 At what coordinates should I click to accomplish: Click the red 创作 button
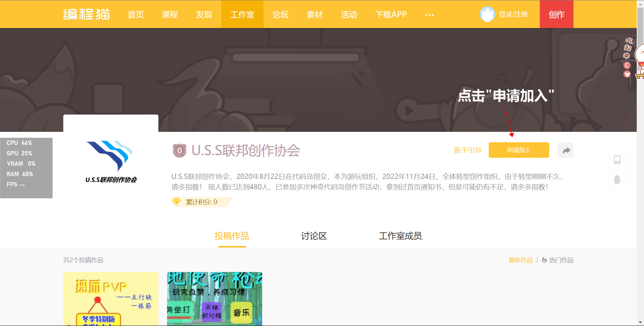point(556,14)
